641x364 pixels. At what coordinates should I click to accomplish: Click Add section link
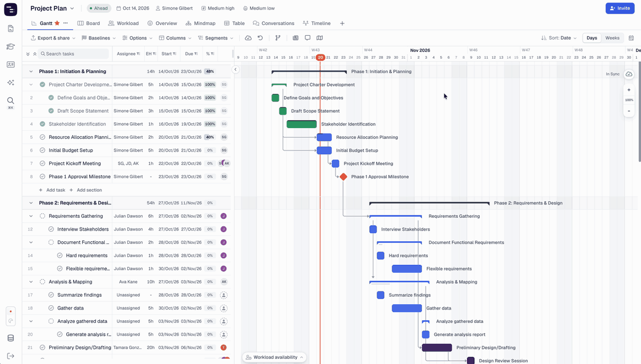(x=85, y=190)
